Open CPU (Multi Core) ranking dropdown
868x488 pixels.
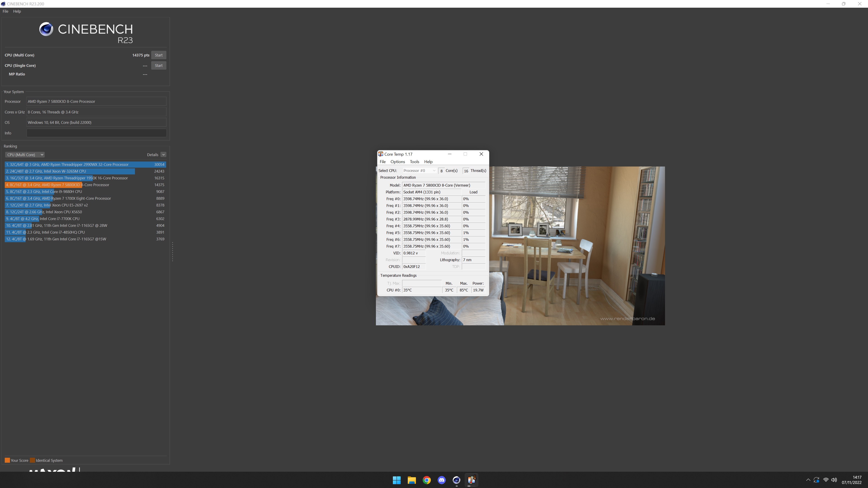tap(25, 155)
